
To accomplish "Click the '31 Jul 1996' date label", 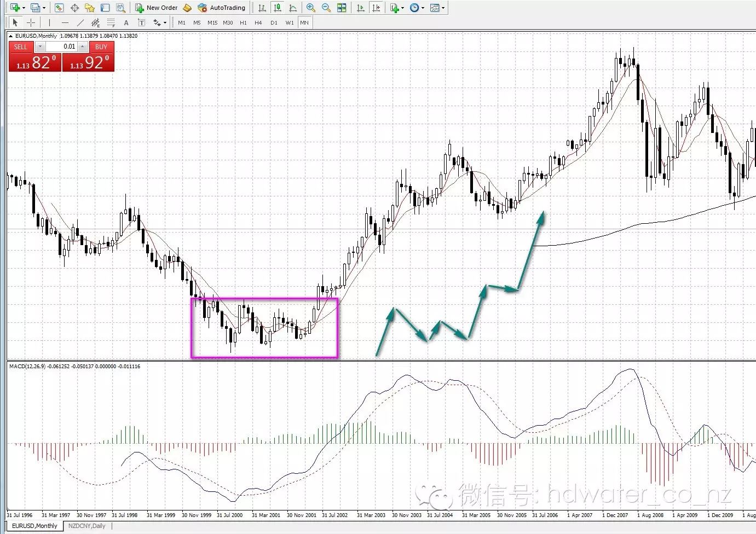I will pos(20,515).
